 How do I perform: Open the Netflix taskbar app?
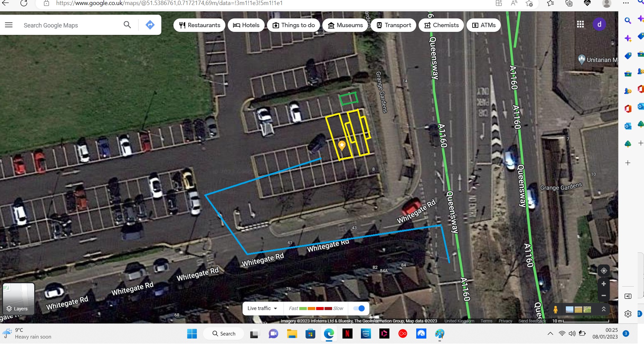point(347,334)
